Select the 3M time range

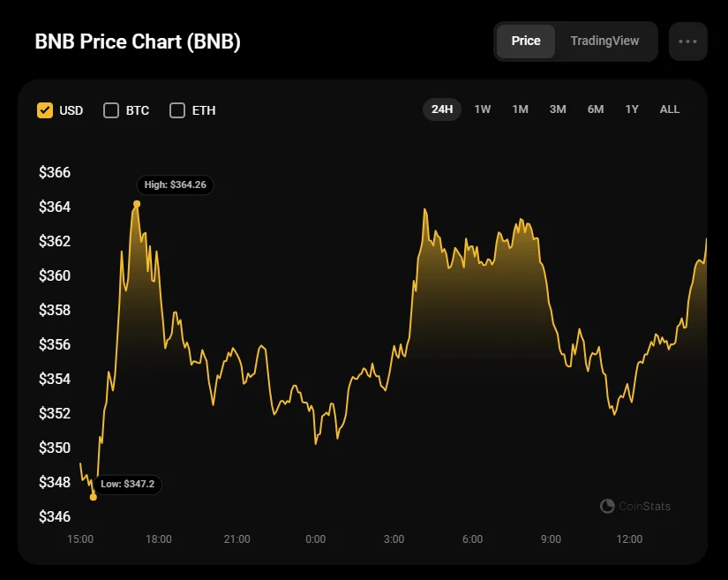558,109
